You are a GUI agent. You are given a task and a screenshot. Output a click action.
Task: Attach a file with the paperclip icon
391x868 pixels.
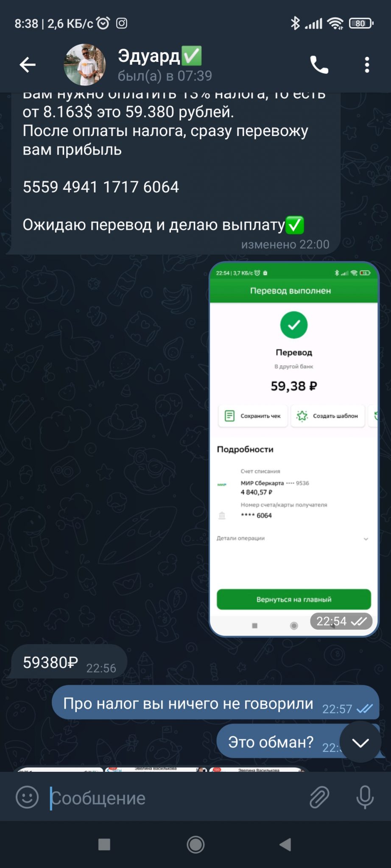click(x=319, y=798)
